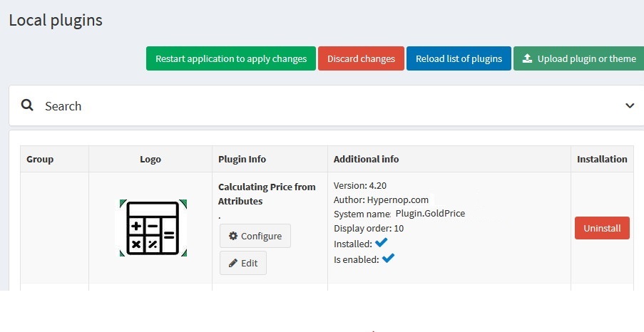Configure the Calculating Price plugin
This screenshot has height=332, width=644.
pyautogui.click(x=255, y=236)
